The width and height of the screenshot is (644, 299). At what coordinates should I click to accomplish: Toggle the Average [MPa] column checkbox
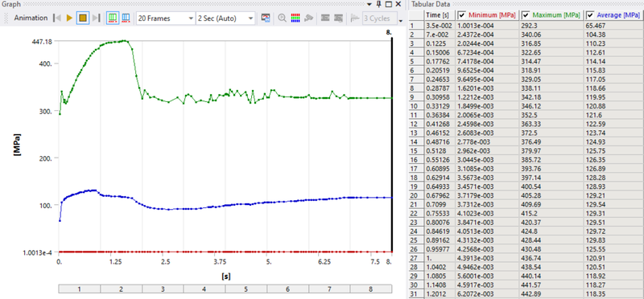[x=590, y=15]
